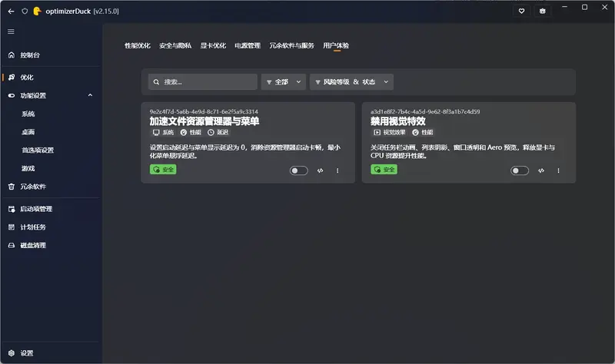The image size is (615, 364).
Task: Switch to 安全与隐私 tab
Action: [x=175, y=45]
